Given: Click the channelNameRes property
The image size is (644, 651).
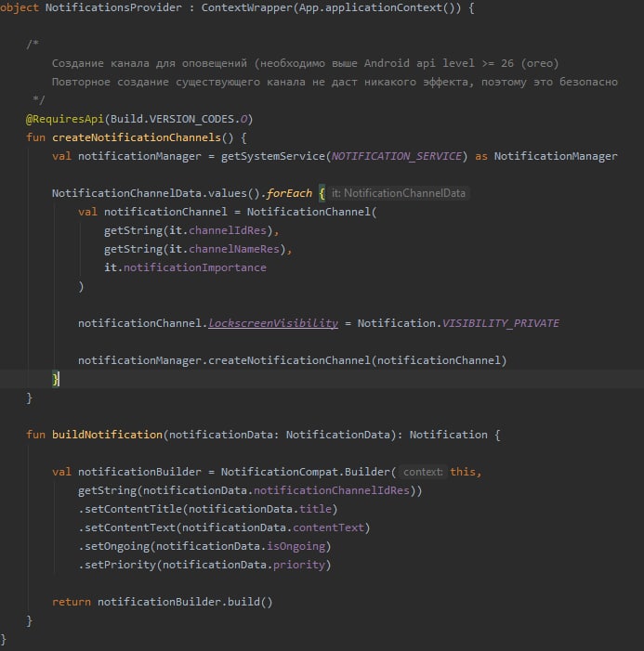Looking at the screenshot, I should pos(234,249).
